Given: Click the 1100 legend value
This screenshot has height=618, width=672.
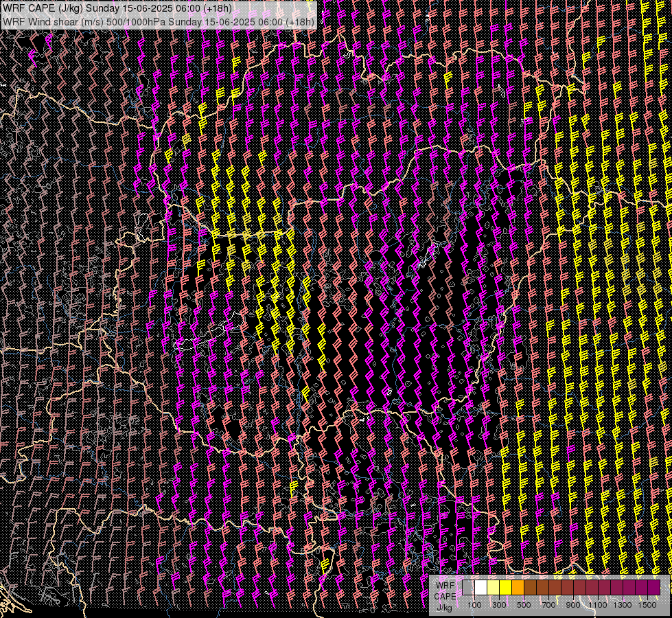Looking at the screenshot, I should tap(598, 605).
